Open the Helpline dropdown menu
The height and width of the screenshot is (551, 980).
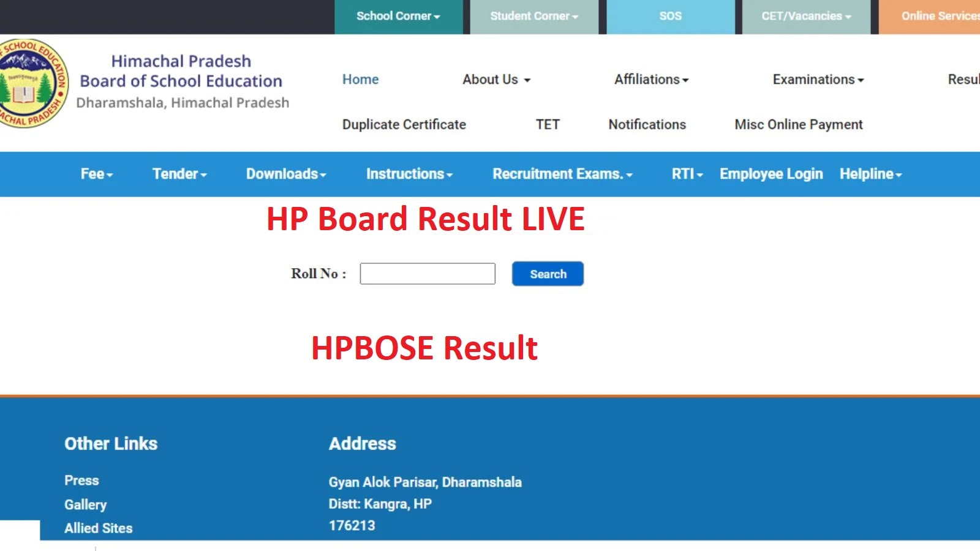point(870,174)
